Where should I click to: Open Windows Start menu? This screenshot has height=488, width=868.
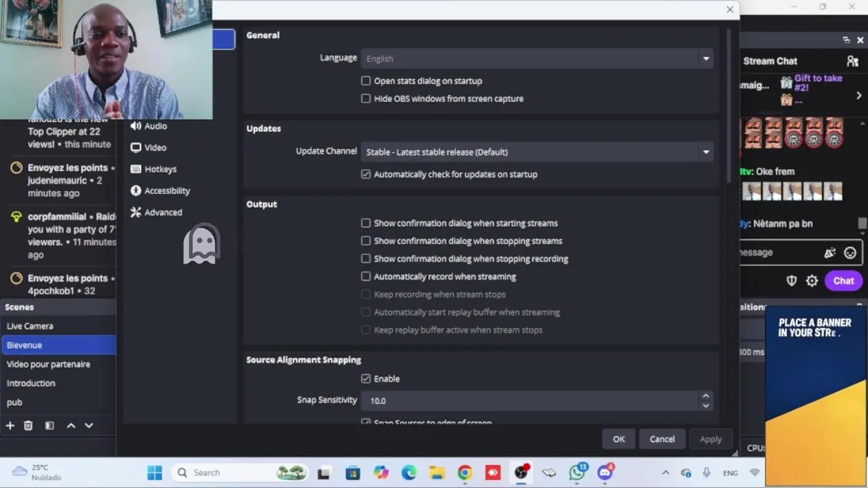(155, 472)
